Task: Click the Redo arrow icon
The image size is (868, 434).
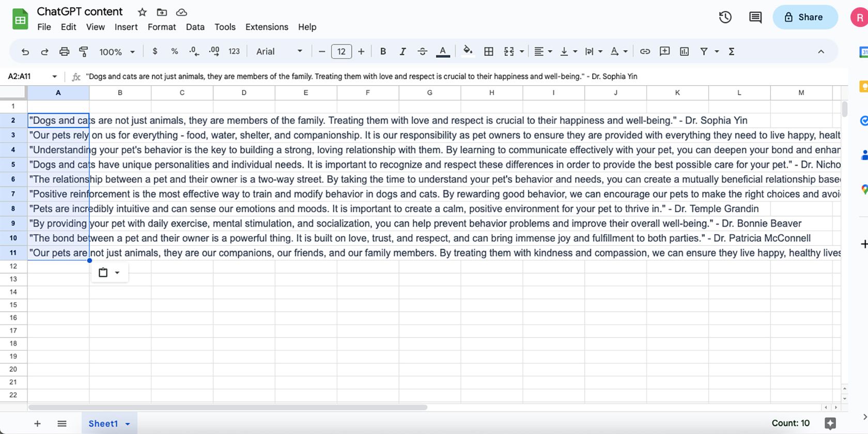Action: (x=44, y=52)
